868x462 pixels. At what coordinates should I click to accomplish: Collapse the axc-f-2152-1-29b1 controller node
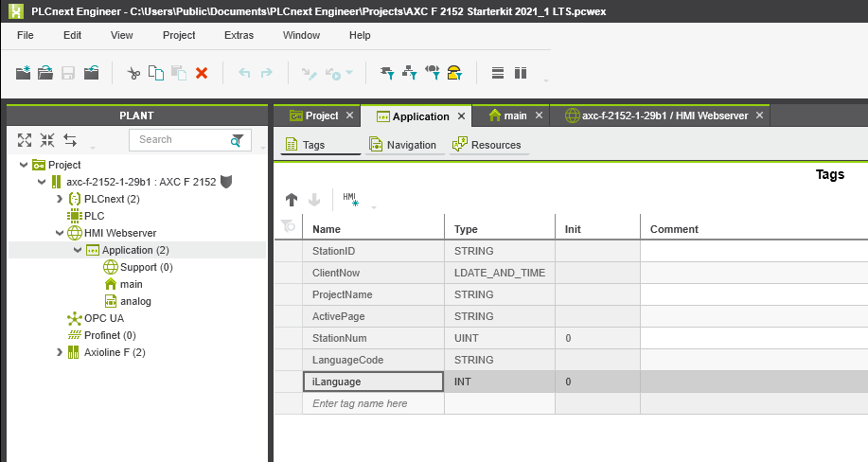[x=42, y=182]
